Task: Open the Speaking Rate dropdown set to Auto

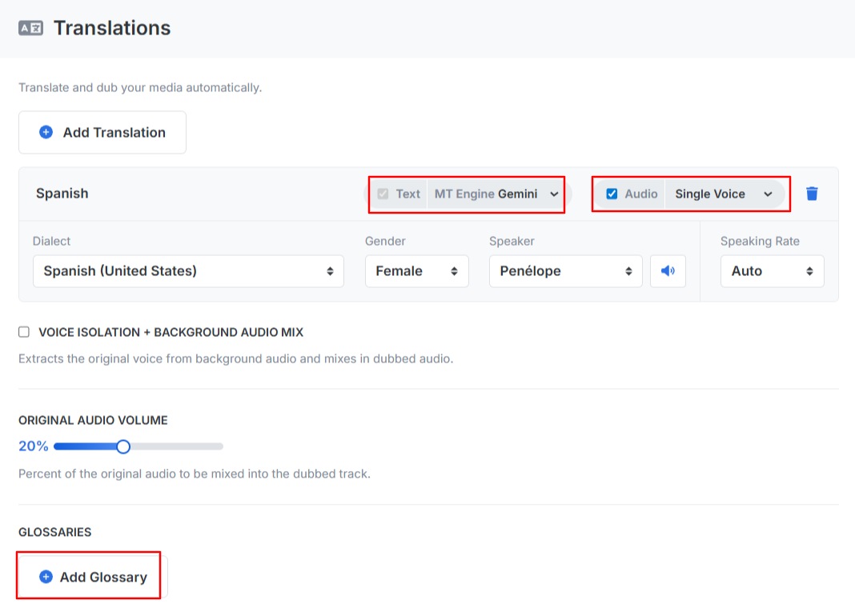Action: pos(772,271)
